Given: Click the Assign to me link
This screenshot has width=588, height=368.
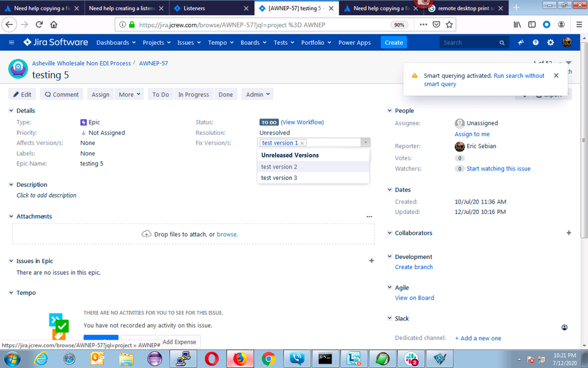Looking at the screenshot, I should click(x=472, y=134).
